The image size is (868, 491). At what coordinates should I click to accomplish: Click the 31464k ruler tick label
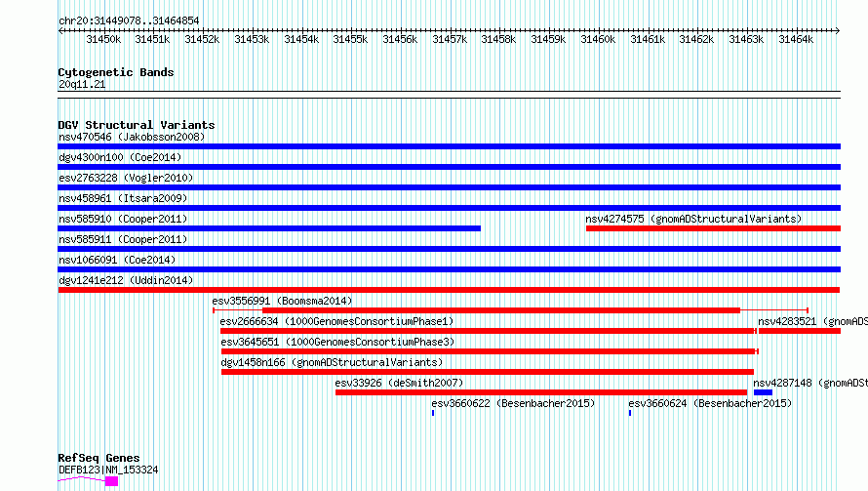tap(796, 39)
